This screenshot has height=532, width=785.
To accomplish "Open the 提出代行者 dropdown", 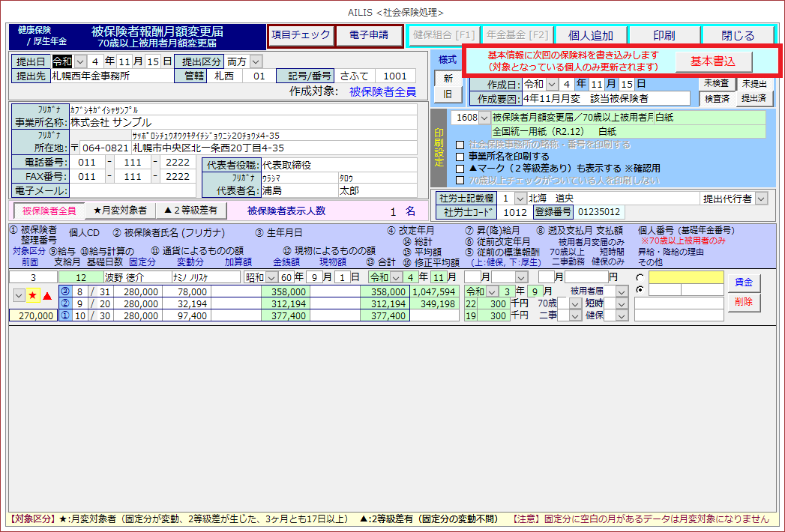I will (762, 199).
